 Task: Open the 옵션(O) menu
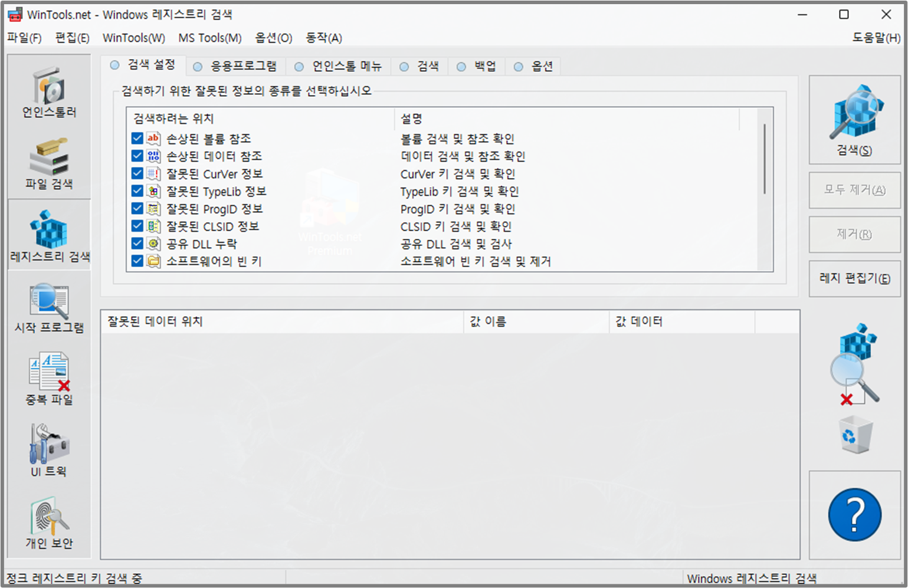pyautogui.click(x=274, y=38)
